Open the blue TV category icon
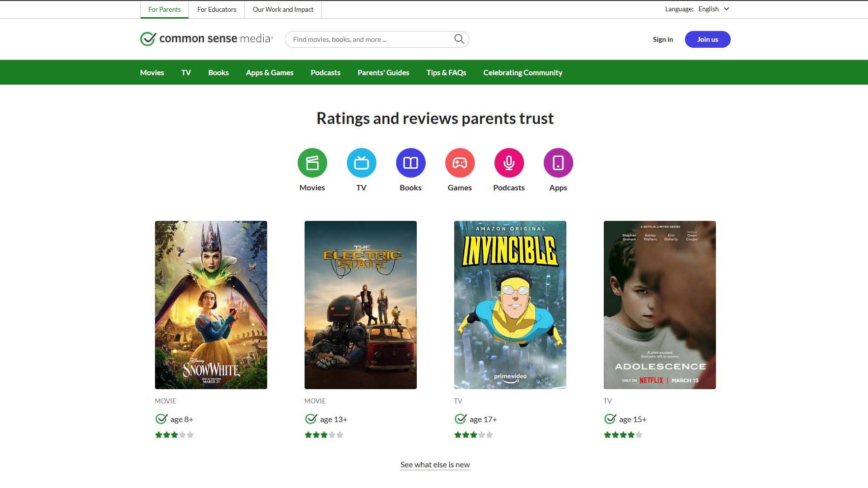This screenshot has width=868, height=488. pos(361,163)
